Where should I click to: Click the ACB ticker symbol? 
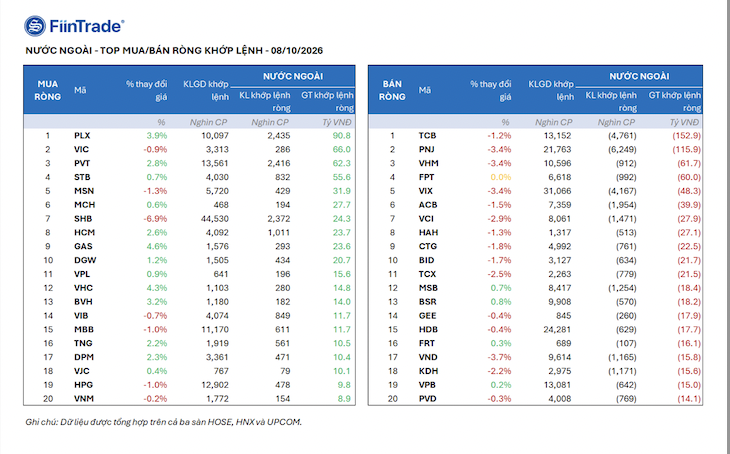[428, 205]
